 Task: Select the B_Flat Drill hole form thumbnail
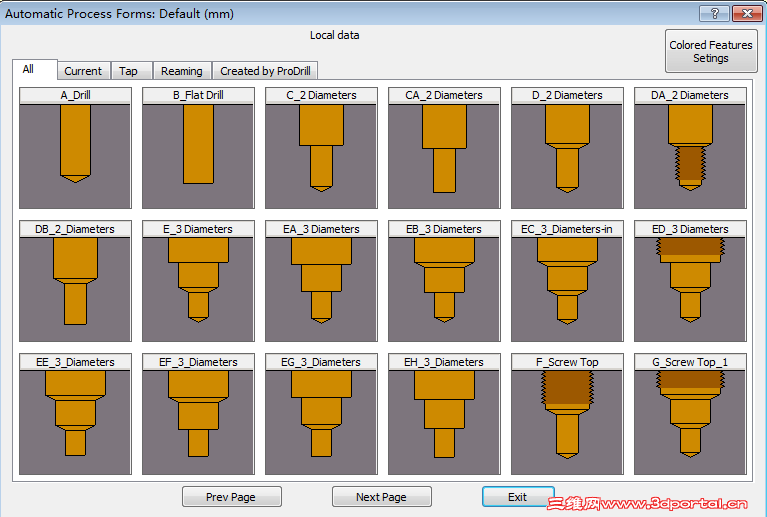tap(198, 148)
